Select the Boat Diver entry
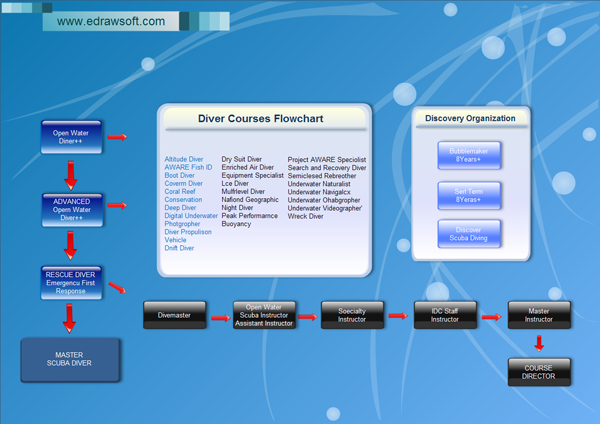600x424 pixels. [179, 175]
